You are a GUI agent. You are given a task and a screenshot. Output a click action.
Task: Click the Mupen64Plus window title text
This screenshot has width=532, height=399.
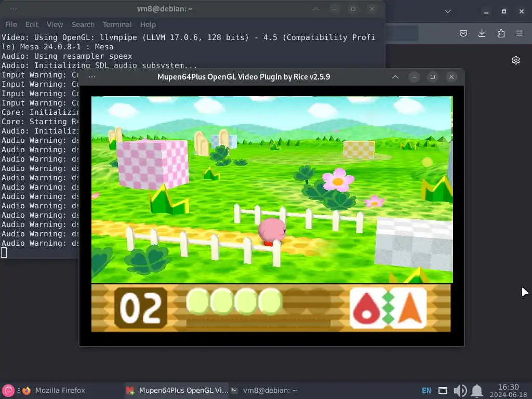pyautogui.click(x=244, y=77)
